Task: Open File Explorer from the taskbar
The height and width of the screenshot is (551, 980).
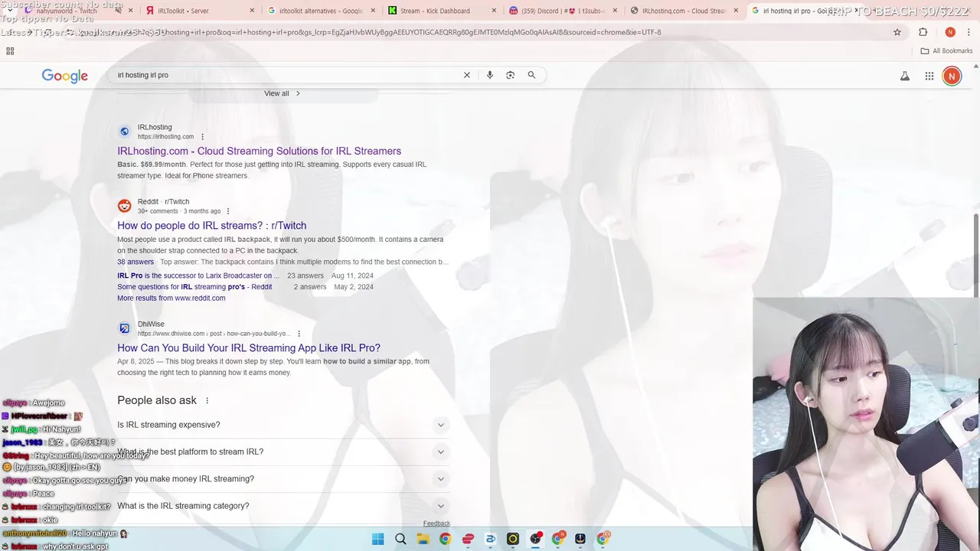Action: point(423,539)
